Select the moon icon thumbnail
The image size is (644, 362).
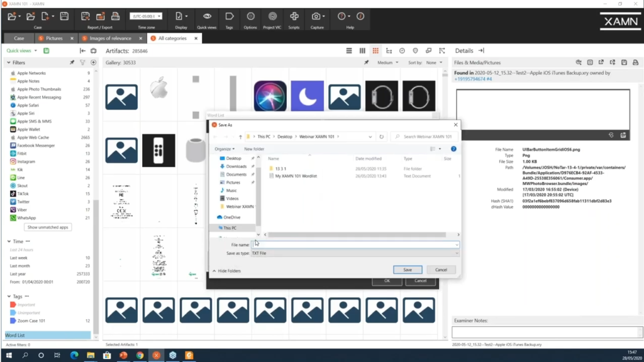(x=307, y=96)
